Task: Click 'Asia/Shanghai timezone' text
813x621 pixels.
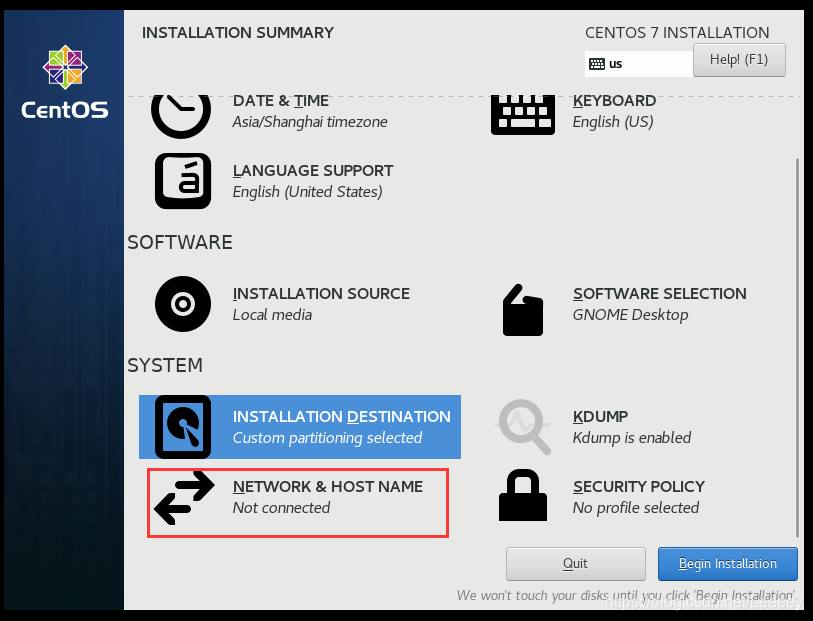Action: (310, 122)
